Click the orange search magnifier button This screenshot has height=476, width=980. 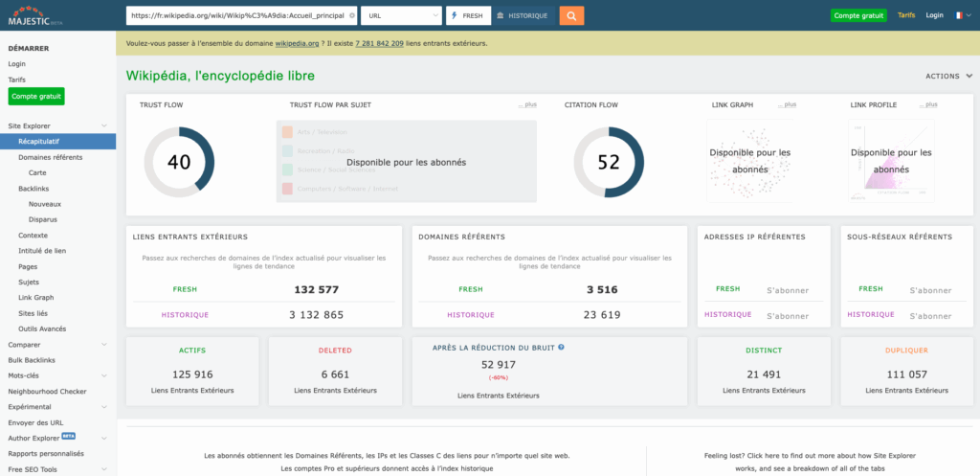point(571,15)
